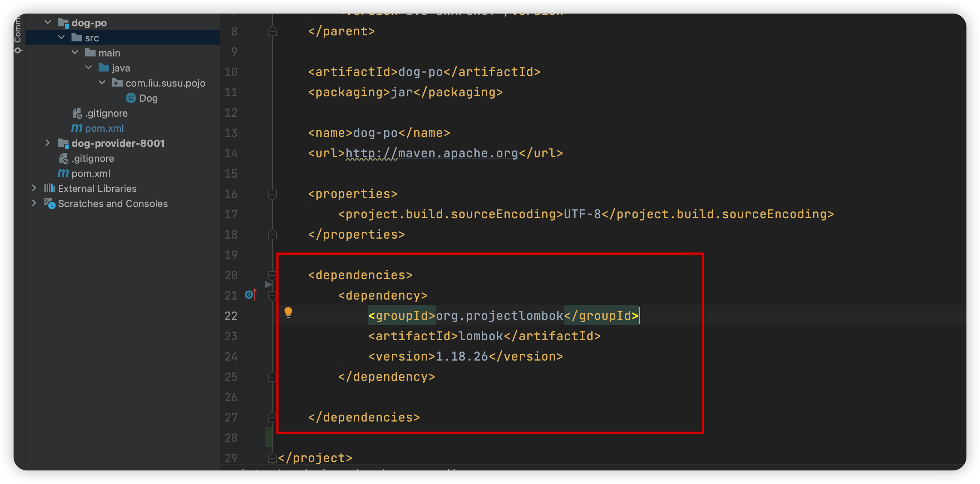Screen dimensions: 980x484
Task: Click the opening <dependencies> tag
Action: click(360, 275)
